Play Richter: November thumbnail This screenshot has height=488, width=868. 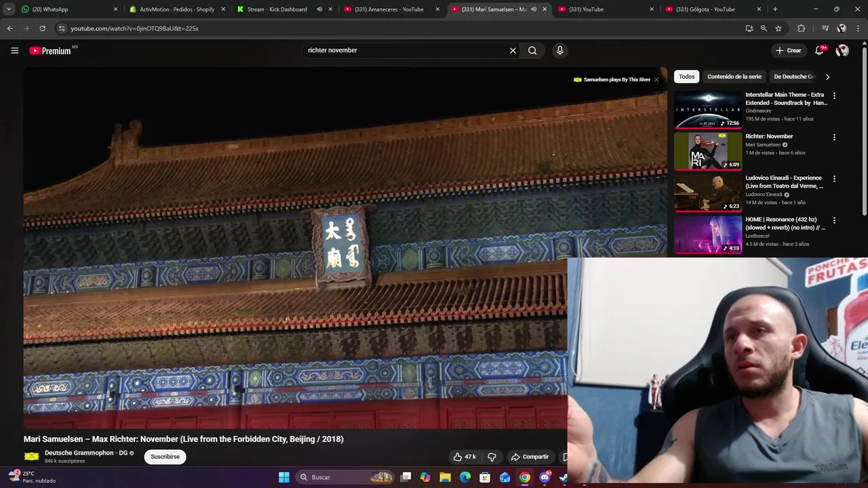pyautogui.click(x=708, y=151)
